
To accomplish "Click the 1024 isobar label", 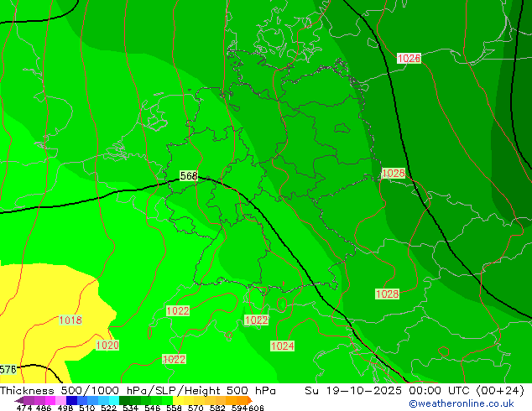I will 282,346.
